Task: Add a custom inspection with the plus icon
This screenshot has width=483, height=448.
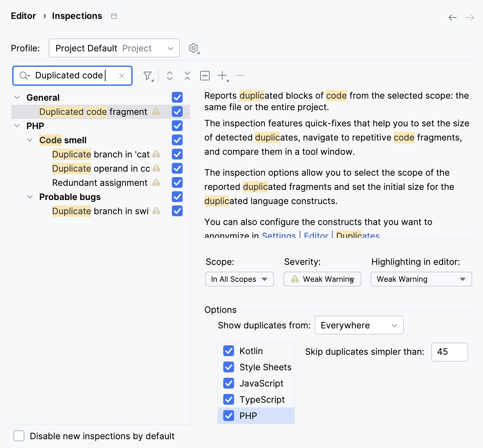Action: (222, 75)
